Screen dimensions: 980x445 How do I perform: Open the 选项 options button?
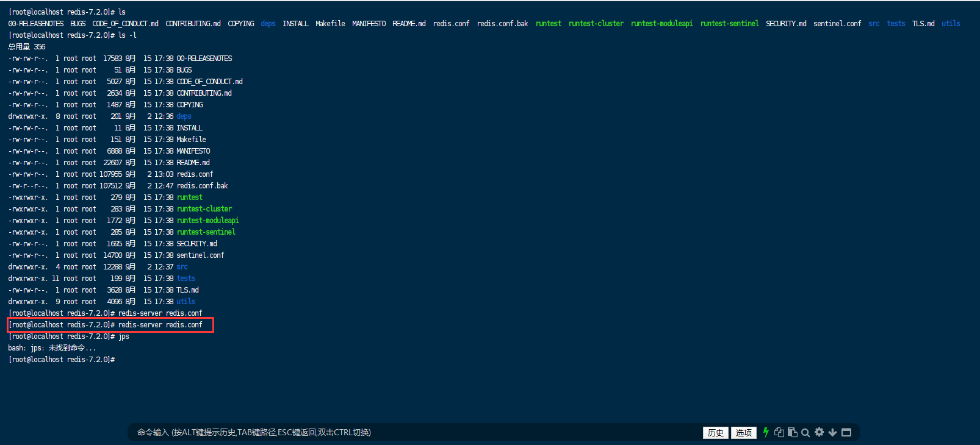[744, 433]
